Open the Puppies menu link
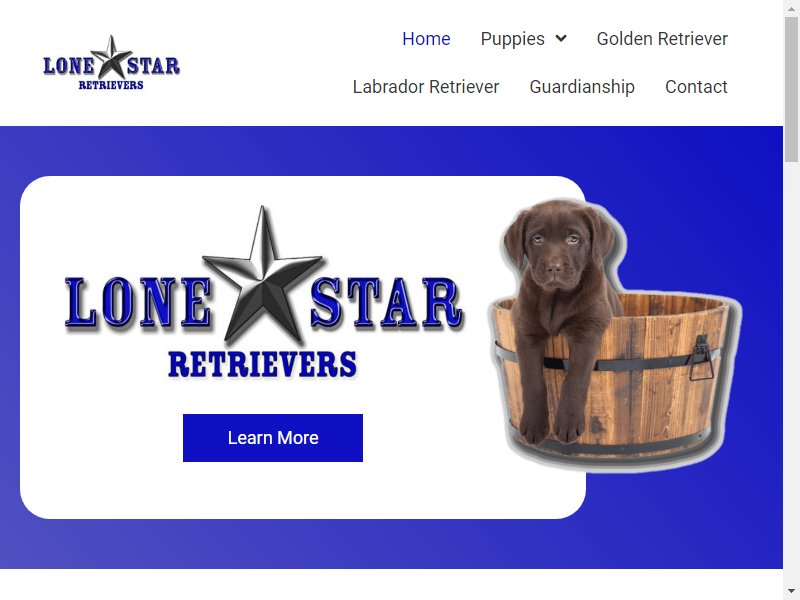The height and width of the screenshot is (600, 800). [x=512, y=39]
